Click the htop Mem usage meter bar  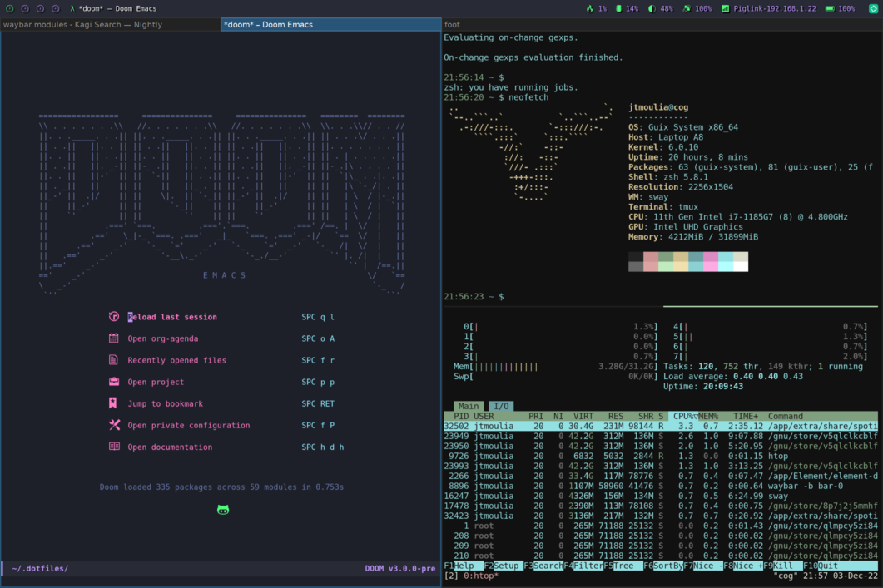click(x=556, y=366)
